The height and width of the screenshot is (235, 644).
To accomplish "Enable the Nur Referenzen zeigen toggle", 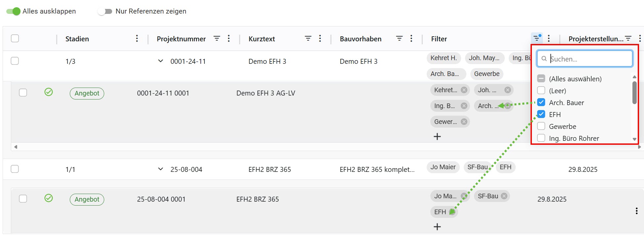I will (x=105, y=11).
